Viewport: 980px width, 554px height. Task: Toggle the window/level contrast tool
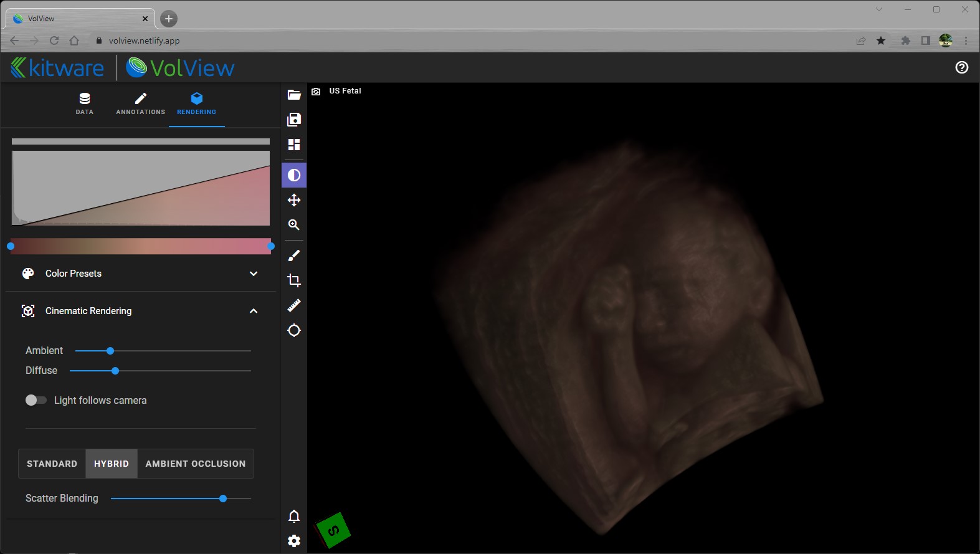[294, 175]
